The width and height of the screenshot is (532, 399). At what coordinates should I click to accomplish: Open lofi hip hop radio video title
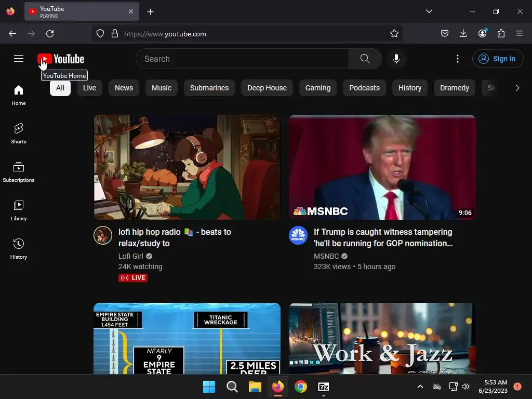tap(175, 237)
